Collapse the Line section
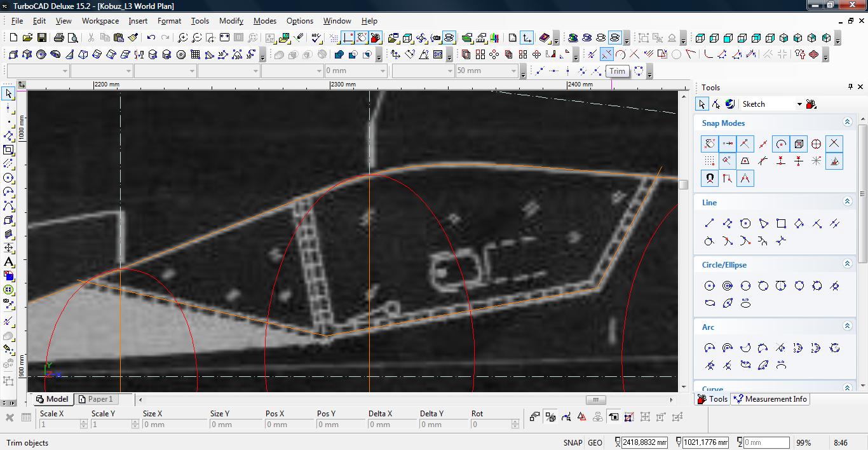 (847, 201)
